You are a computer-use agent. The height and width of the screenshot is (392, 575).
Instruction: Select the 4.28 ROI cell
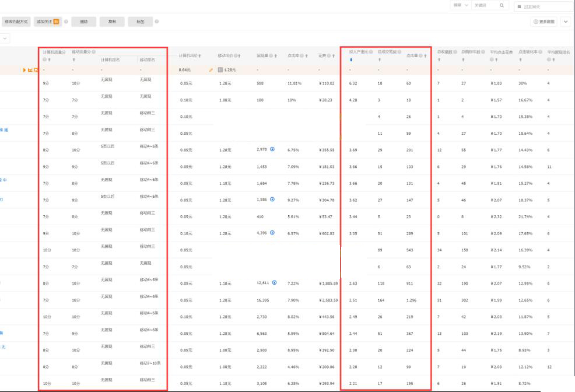point(353,100)
